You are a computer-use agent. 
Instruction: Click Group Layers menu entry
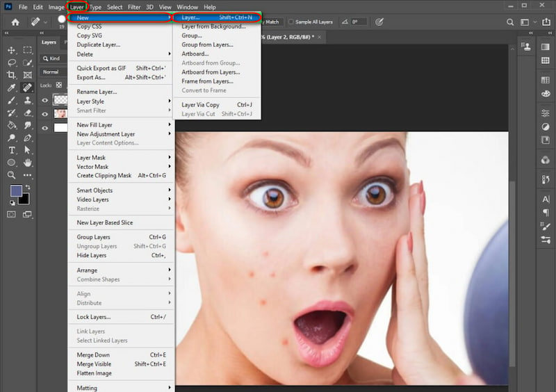point(121,237)
